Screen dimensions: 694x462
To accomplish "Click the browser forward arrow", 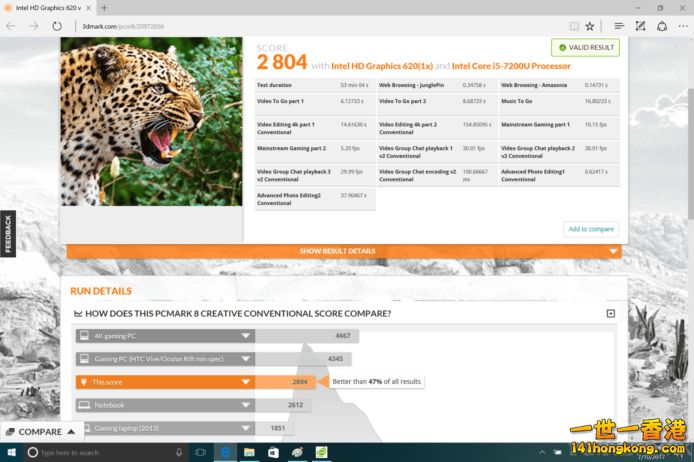I will (x=34, y=26).
